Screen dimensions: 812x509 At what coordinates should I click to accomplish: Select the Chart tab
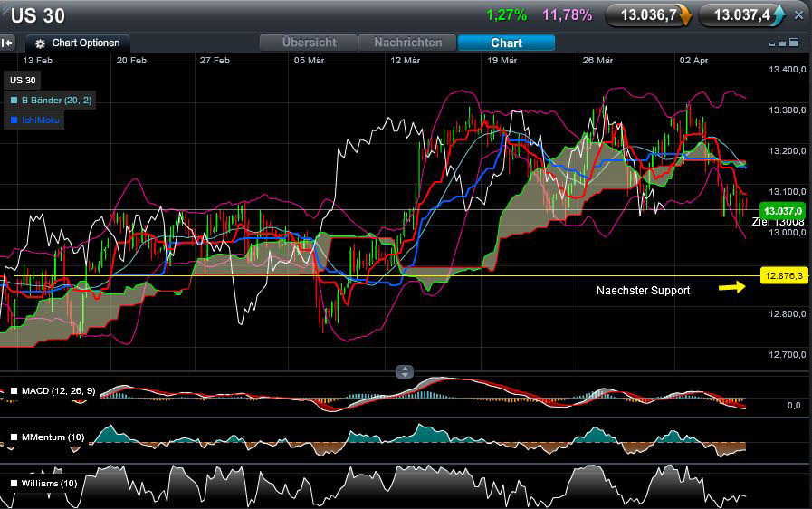[x=506, y=43]
